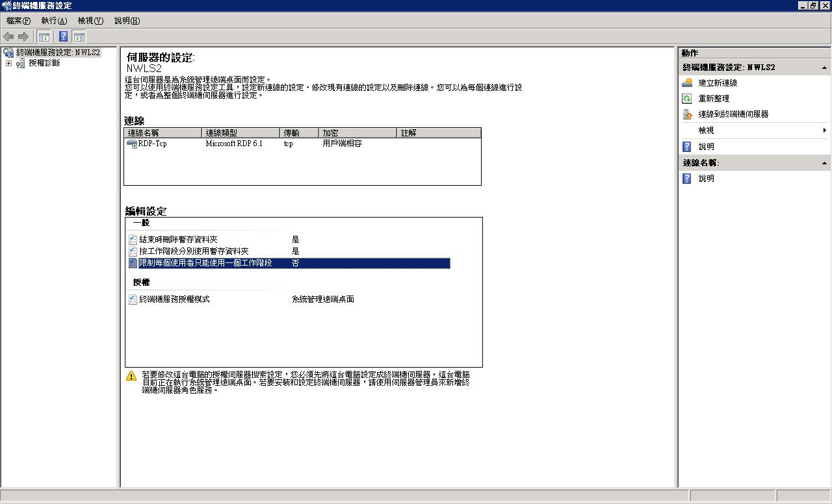Click the Back arrow toolbar icon
The height and width of the screenshot is (504, 832).
coord(8,37)
